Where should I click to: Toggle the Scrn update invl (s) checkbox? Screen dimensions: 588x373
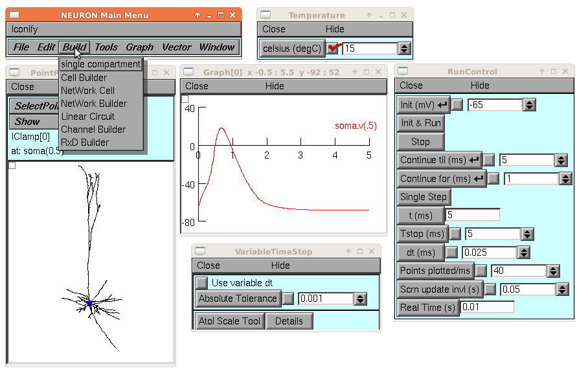pyautogui.click(x=490, y=289)
